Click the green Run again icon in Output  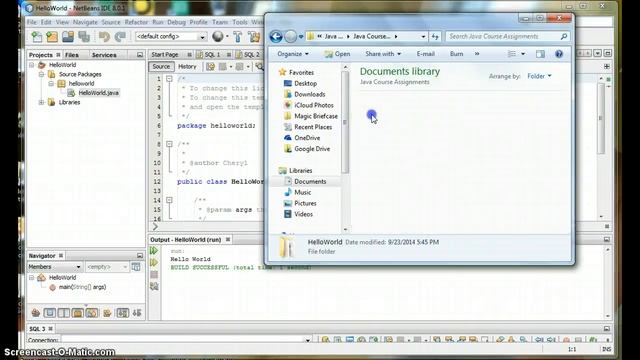154,251
